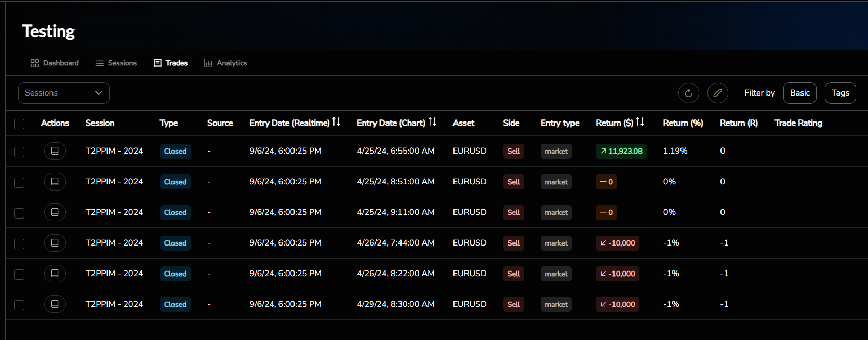Click the Closed badge of the 4/29/24 trade

point(175,304)
